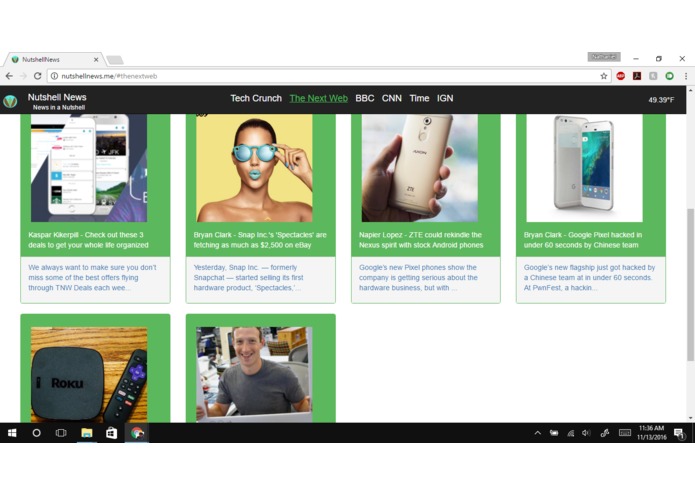Open the Windows Start menu
Screen dimensions: 695x494
pyautogui.click(x=12, y=433)
